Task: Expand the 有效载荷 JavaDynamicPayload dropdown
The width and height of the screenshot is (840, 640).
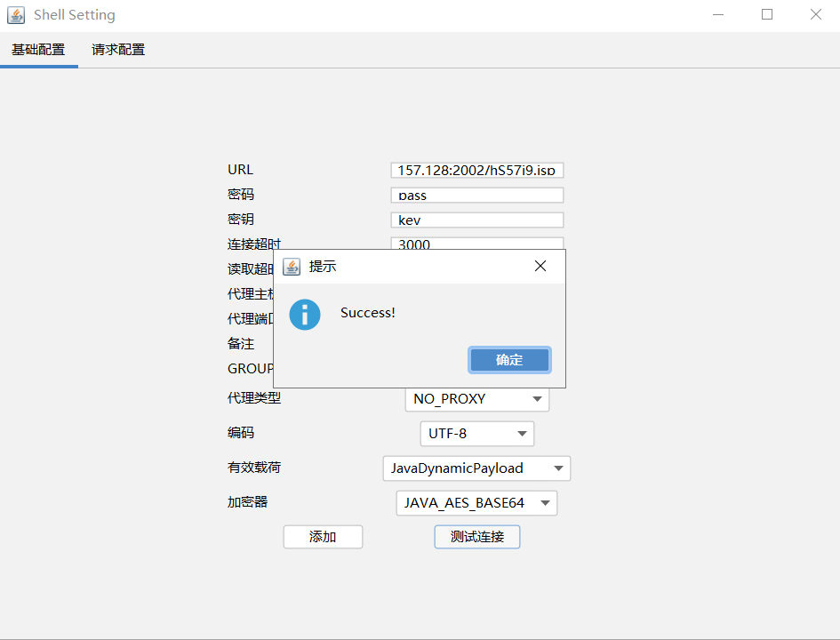Action: (x=476, y=468)
